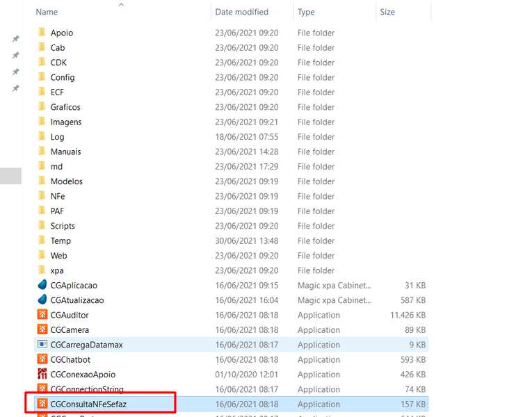Select the CGConexaoApoio file name
The image size is (532, 417).
pos(83,375)
